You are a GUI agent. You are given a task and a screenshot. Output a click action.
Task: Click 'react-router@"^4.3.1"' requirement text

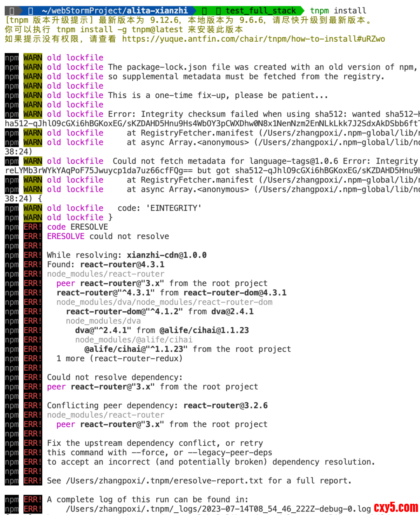[106, 293]
